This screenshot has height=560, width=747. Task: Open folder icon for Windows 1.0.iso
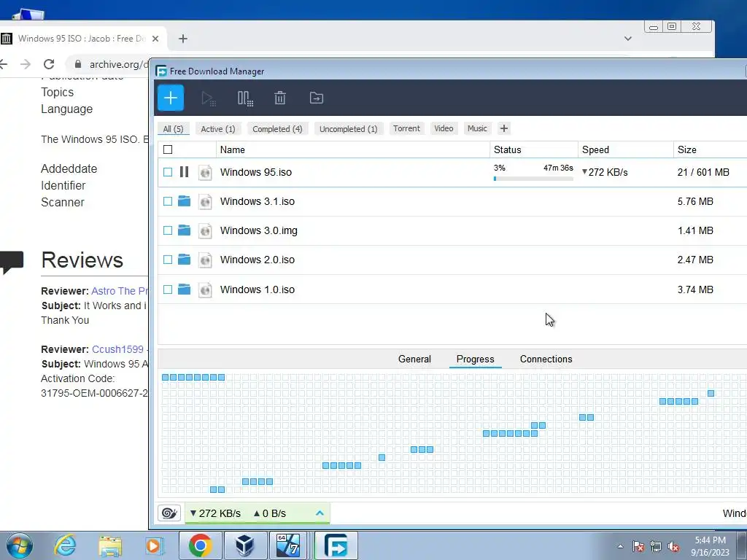coord(185,289)
